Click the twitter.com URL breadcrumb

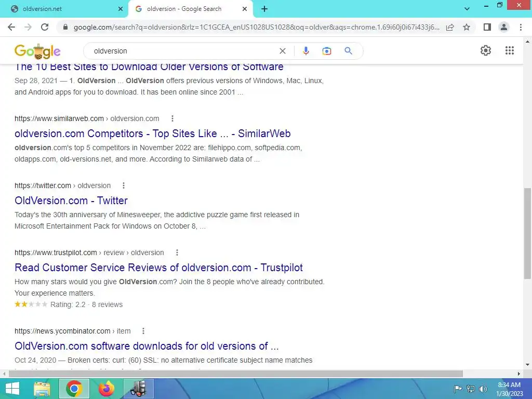pos(62,185)
